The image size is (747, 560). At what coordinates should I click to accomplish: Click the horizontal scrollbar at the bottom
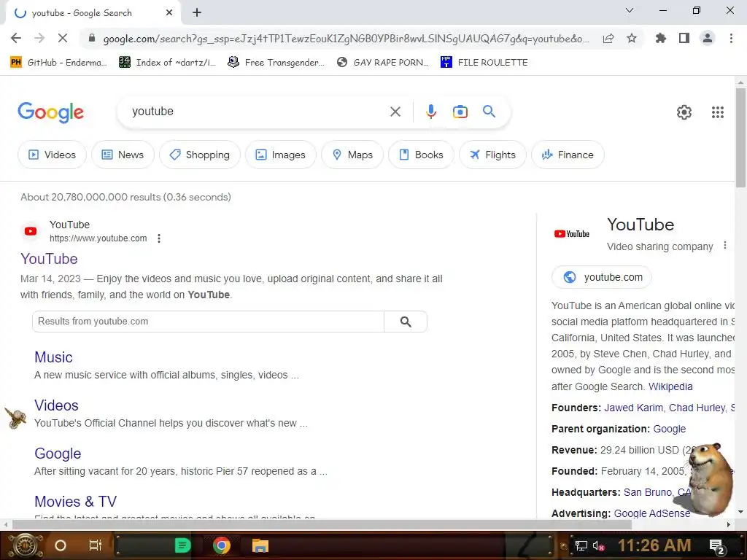click(x=322, y=524)
